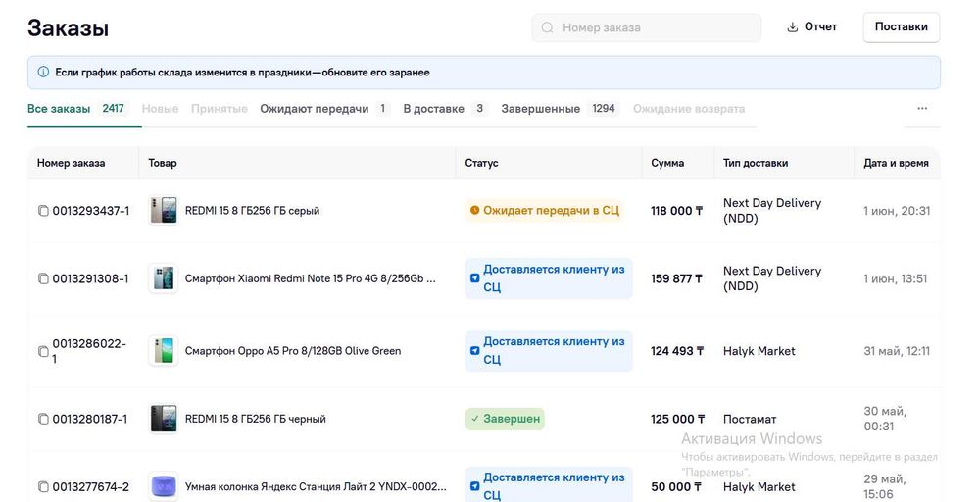Click the date 31 май, 12:11
Image resolution: width=980 pixels, height=502 pixels.
click(x=897, y=351)
